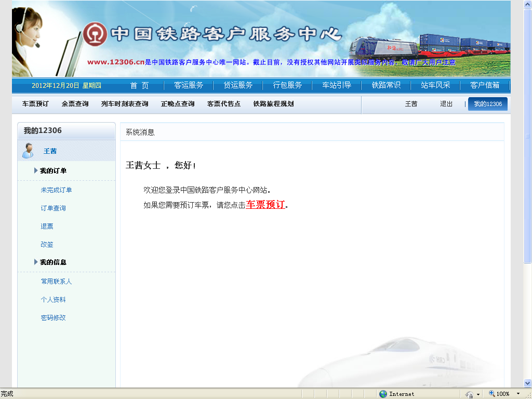The image size is (532, 399).
Task: Open 订单查询 in the sidebar
Action: pyautogui.click(x=54, y=208)
